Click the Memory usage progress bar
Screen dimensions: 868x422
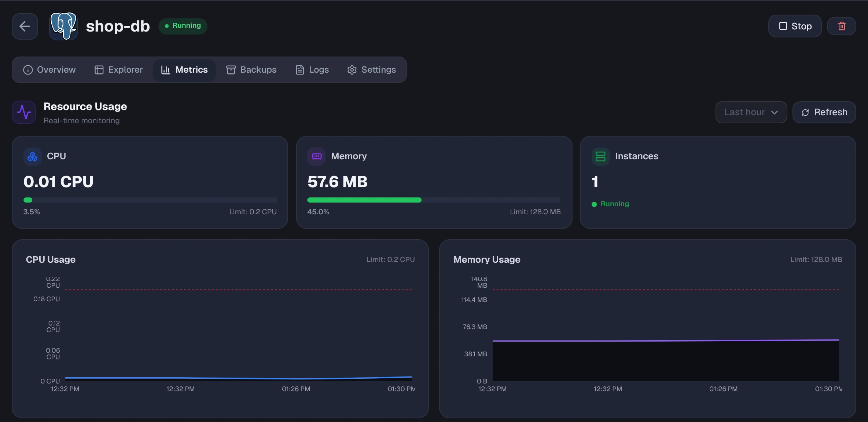tap(434, 200)
